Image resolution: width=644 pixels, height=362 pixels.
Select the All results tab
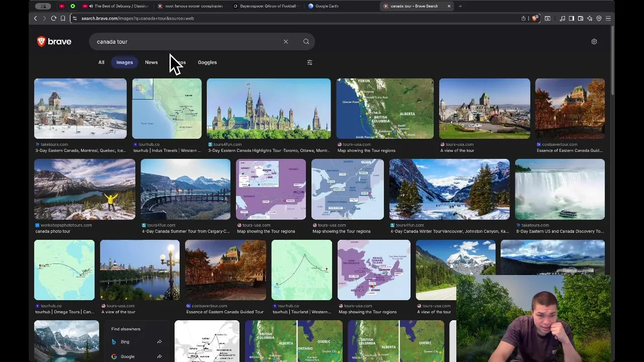(x=101, y=62)
